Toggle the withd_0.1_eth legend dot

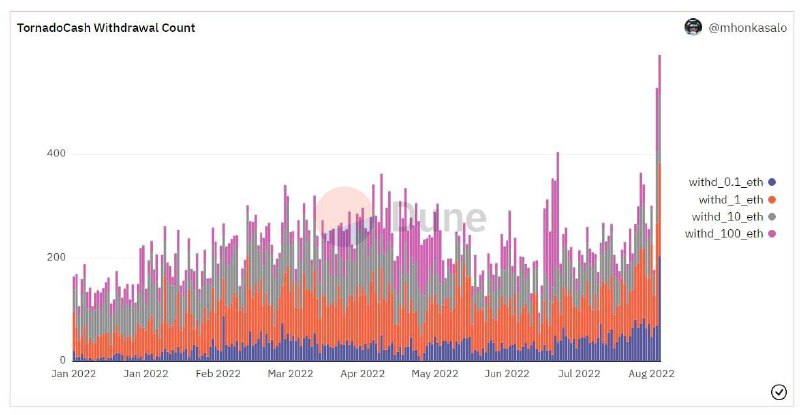(x=772, y=182)
